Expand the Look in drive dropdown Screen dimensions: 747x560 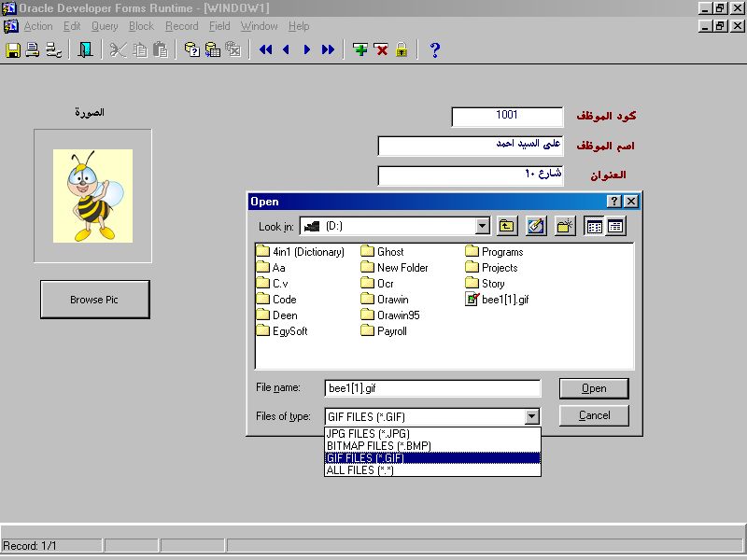[482, 226]
